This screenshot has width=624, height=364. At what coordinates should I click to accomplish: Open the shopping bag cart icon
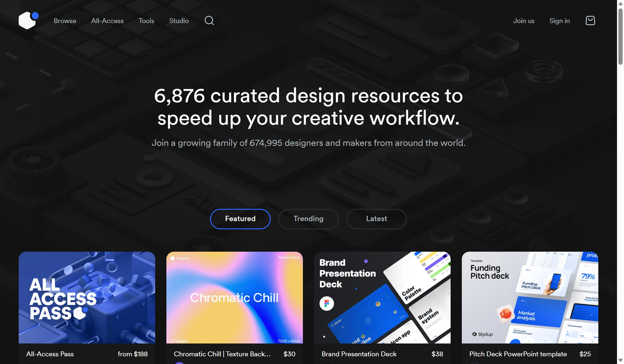[x=590, y=21]
